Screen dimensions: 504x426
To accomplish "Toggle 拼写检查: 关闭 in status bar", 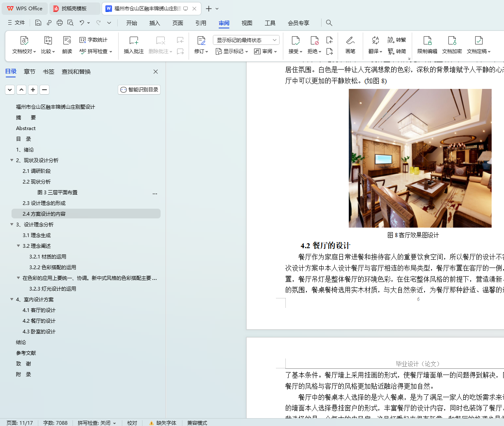I will click(x=97, y=423).
